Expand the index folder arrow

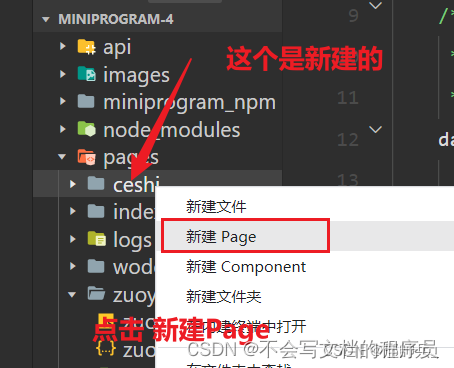73,211
